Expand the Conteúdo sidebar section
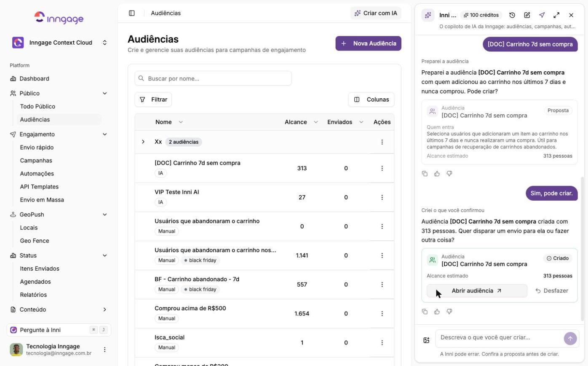This screenshot has height=366, width=588. pos(105,309)
